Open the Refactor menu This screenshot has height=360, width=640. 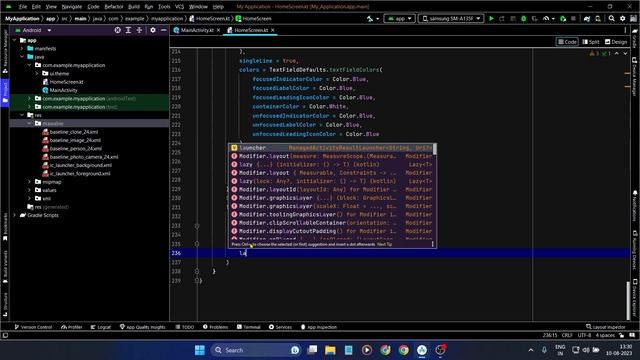(113, 7)
